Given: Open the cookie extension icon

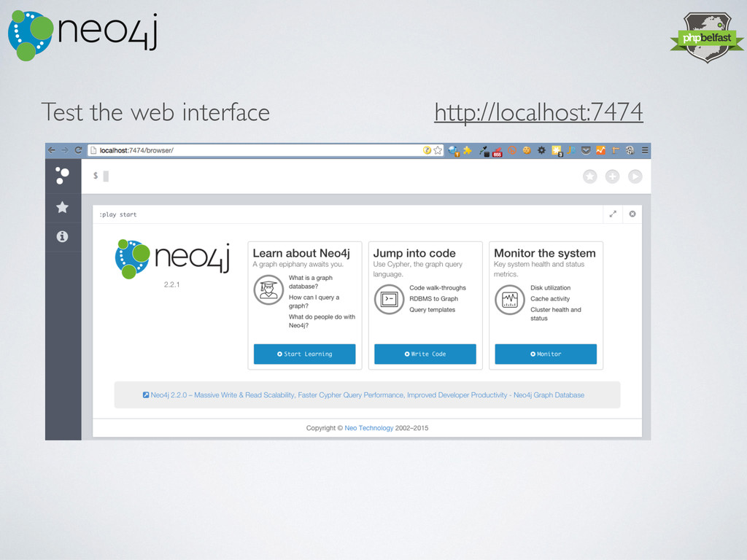Looking at the screenshot, I should [x=527, y=150].
